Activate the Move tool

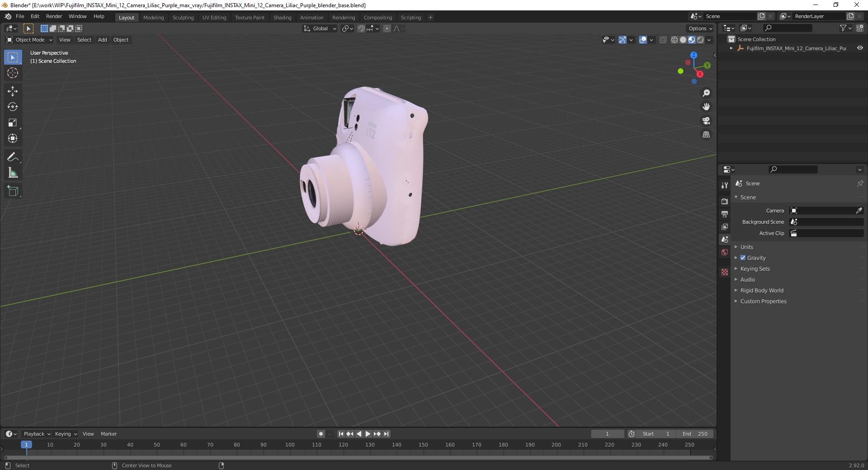coord(13,91)
